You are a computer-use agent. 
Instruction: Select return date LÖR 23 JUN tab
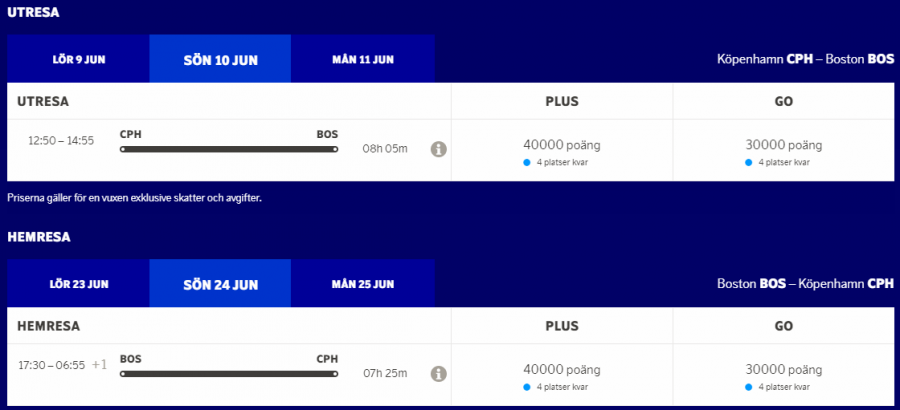[x=79, y=284]
